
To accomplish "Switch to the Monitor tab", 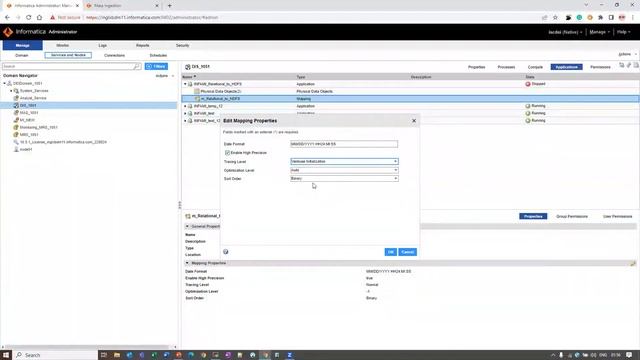I will (x=62, y=45).
